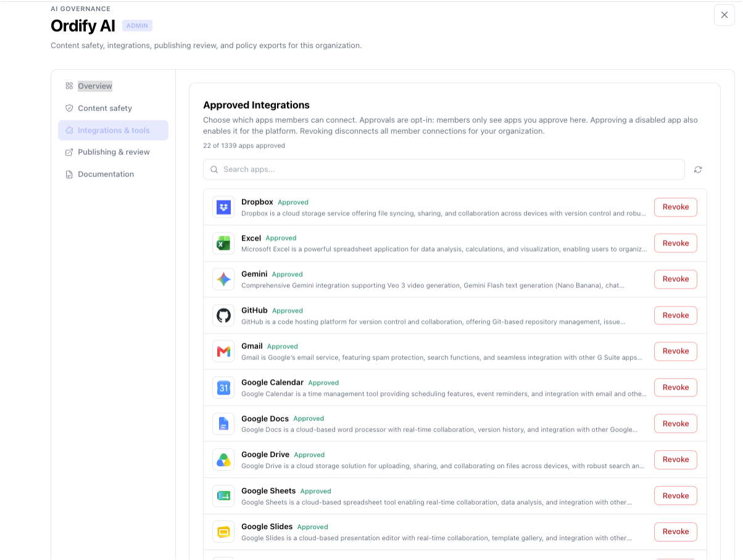Revoke the GitHub integration
743x560 pixels.
(x=676, y=316)
